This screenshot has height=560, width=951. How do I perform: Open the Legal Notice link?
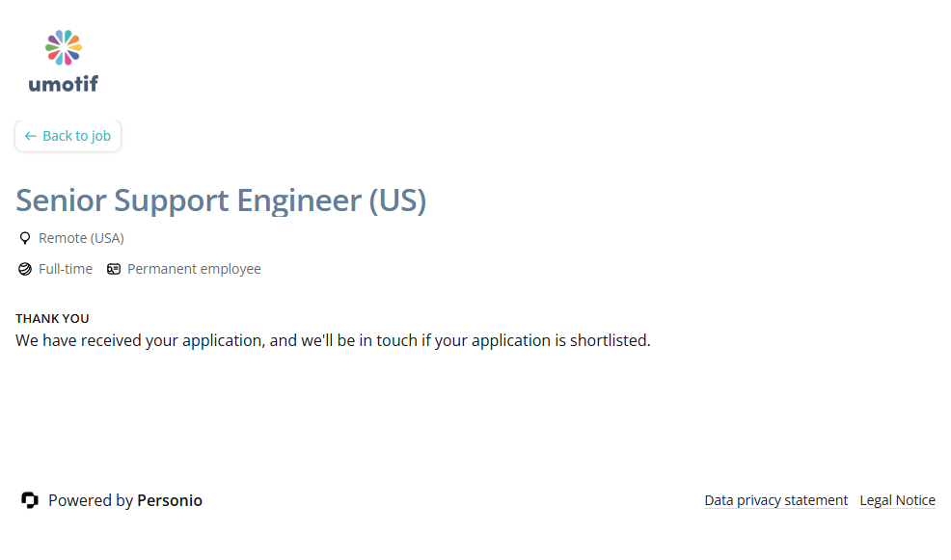[897, 500]
